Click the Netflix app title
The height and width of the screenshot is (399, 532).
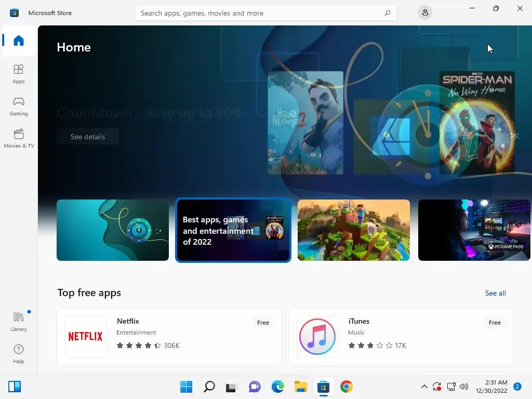(128, 321)
